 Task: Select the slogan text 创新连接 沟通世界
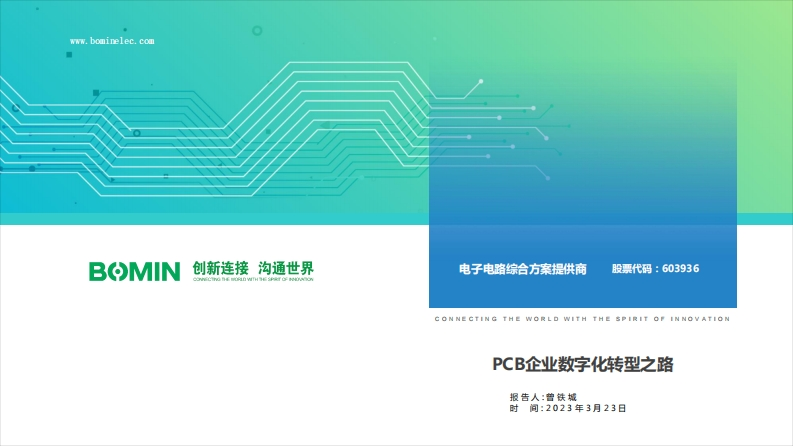pyautogui.click(x=253, y=268)
